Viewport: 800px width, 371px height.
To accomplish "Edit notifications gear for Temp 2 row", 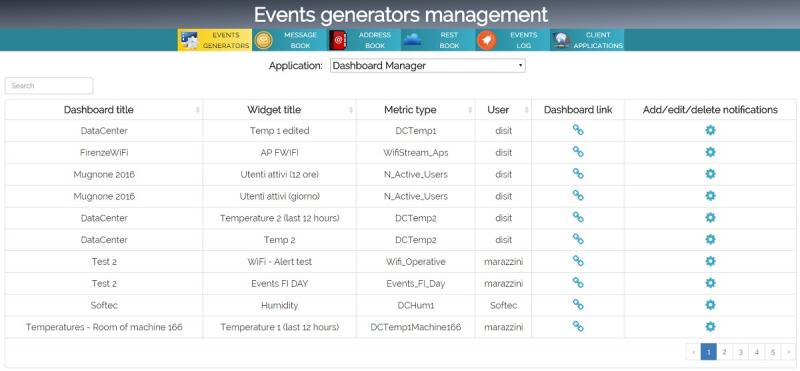I will [x=710, y=239].
